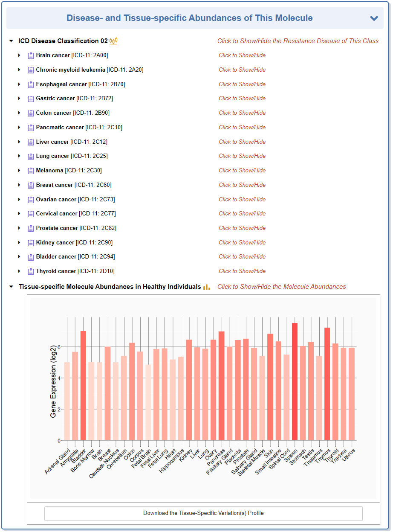Image resolution: width=393 pixels, height=532 pixels.
Task: Select the Ovarian cancer tree item
Action: tap(56, 200)
